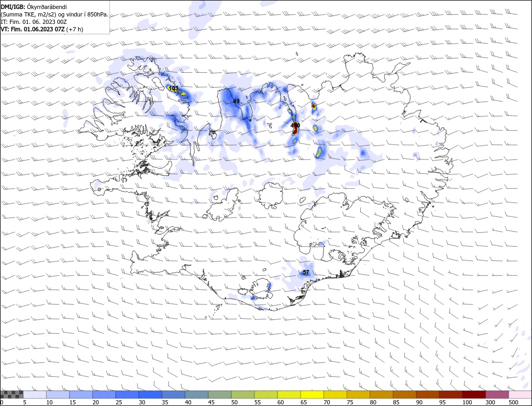
Task: Select the legend tick label '90'
Action: pyautogui.click(x=419, y=402)
